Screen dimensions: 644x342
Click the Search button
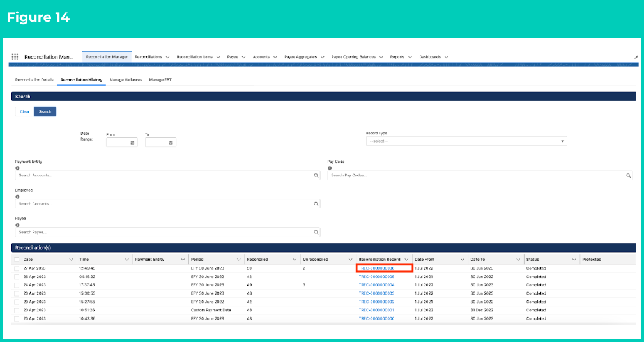tap(45, 111)
